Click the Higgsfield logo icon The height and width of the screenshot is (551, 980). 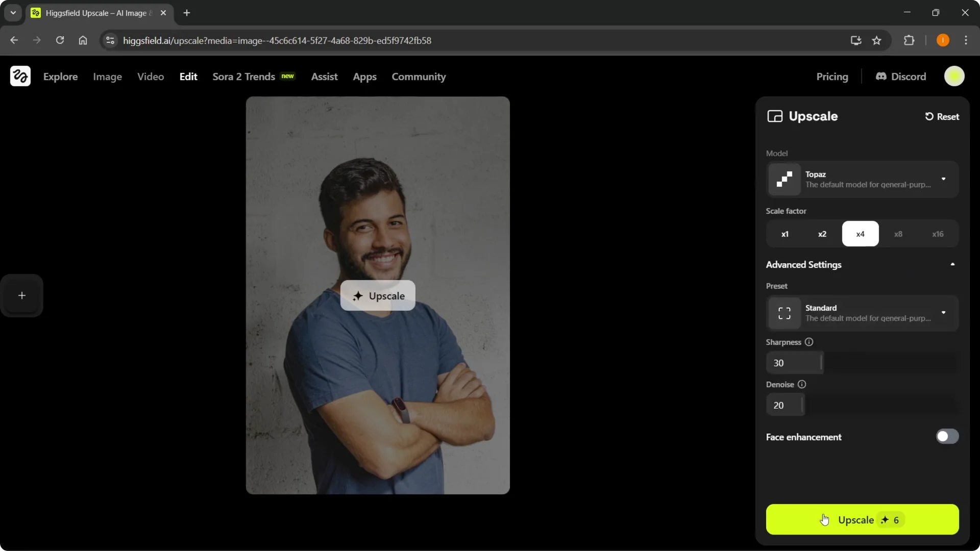20,76
